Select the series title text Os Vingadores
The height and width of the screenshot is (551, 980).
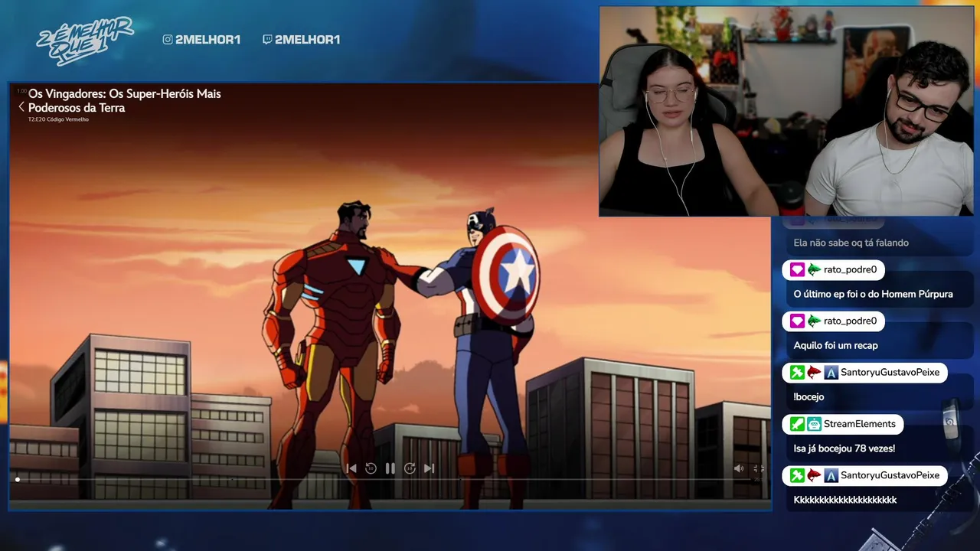(x=125, y=100)
